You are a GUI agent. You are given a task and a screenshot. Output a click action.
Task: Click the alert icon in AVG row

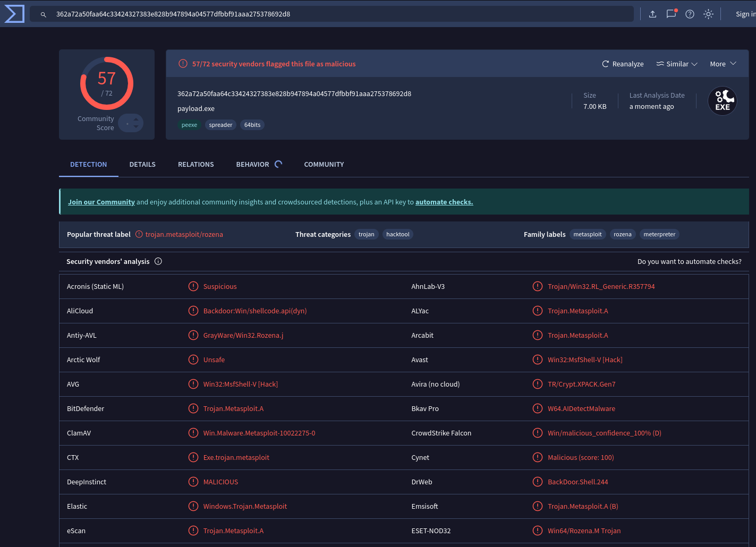(193, 384)
